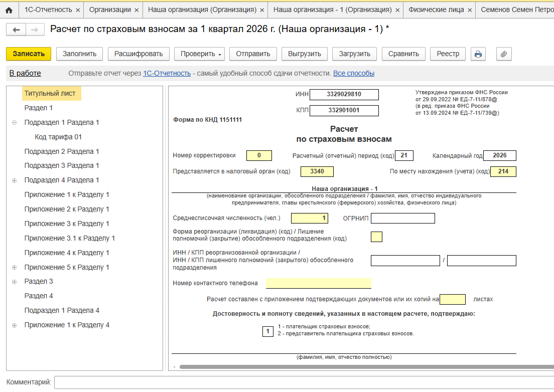This screenshot has height=392, width=554.
Task: Close the 1С-Отчетность tab
Action: click(78, 10)
